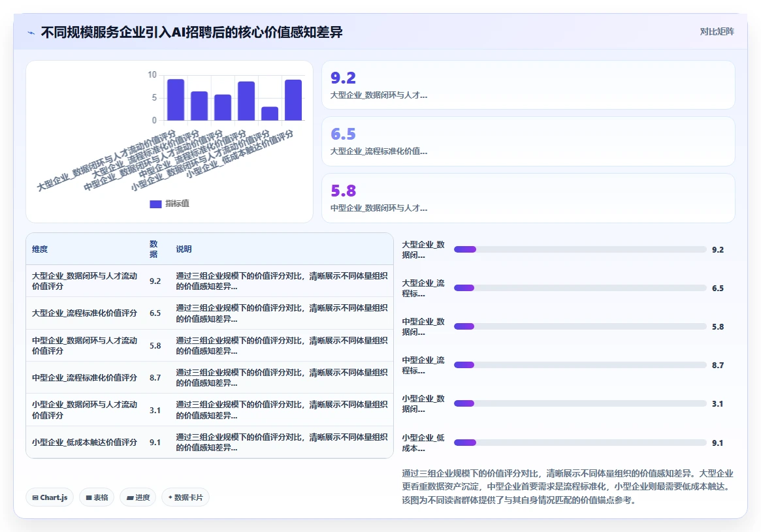
Task: Click the progress bar valued 8.7
Action: (580, 365)
